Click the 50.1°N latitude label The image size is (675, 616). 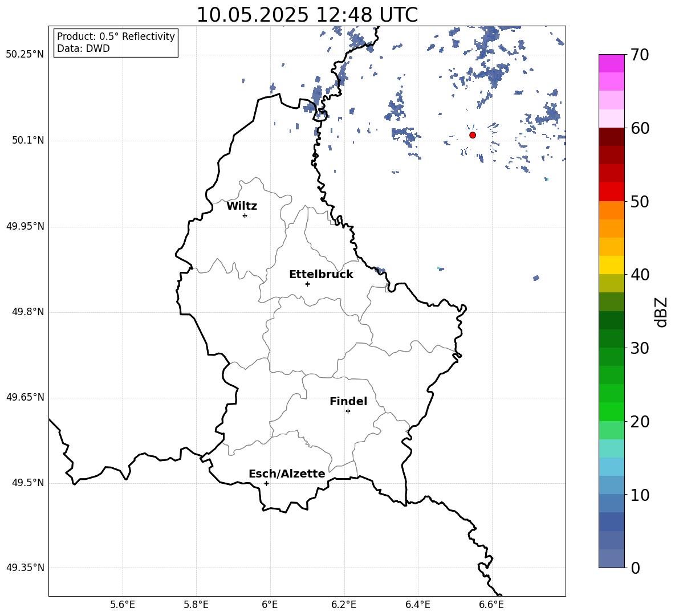coord(29,140)
